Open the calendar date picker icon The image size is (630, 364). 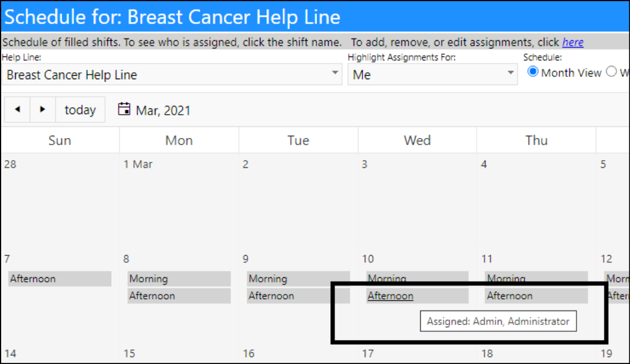coord(124,109)
